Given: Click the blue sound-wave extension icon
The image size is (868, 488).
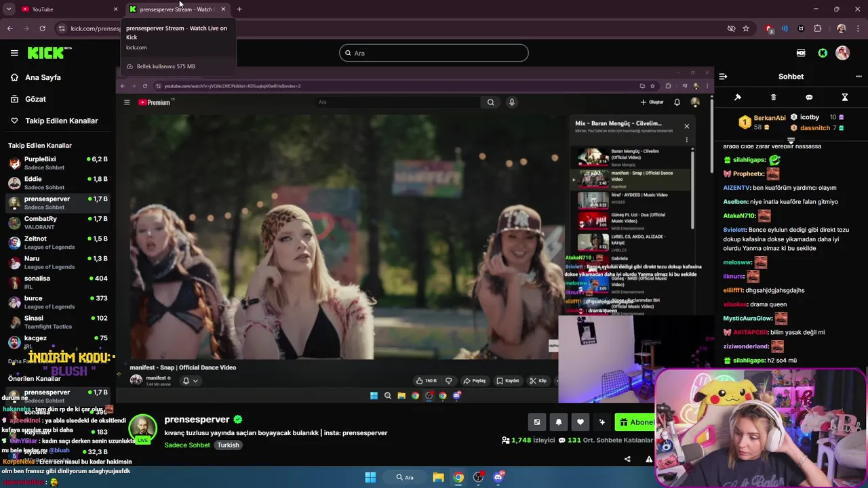Looking at the screenshot, I should click(x=785, y=28).
